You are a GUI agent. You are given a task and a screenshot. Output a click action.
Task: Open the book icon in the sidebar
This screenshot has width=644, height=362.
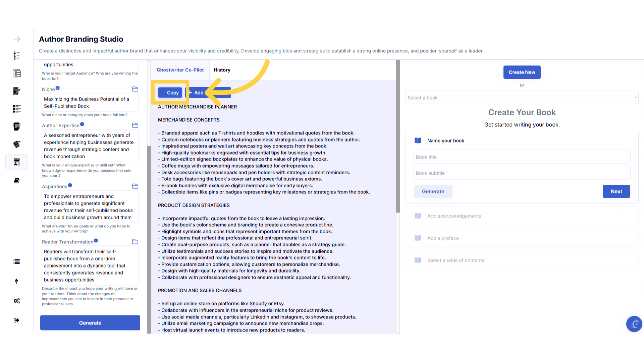(x=16, y=181)
